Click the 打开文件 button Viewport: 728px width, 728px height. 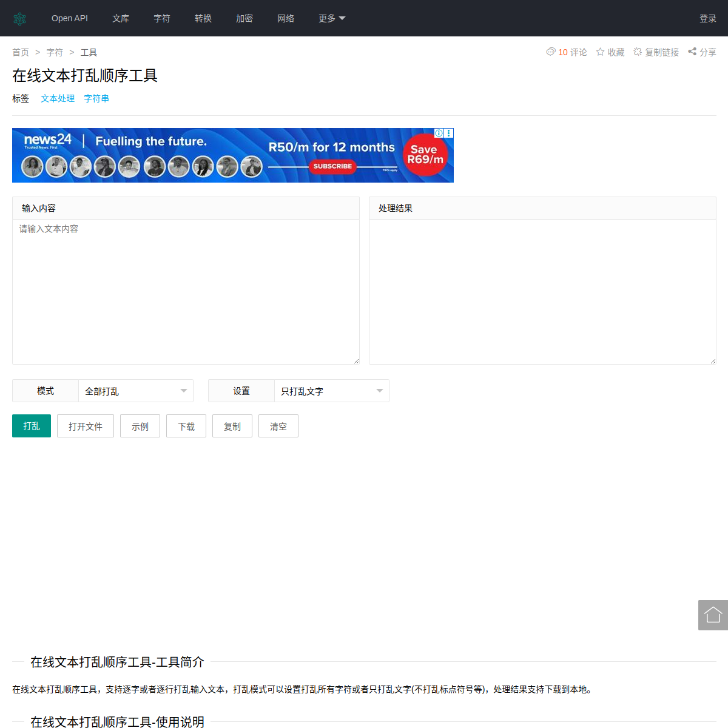86,426
